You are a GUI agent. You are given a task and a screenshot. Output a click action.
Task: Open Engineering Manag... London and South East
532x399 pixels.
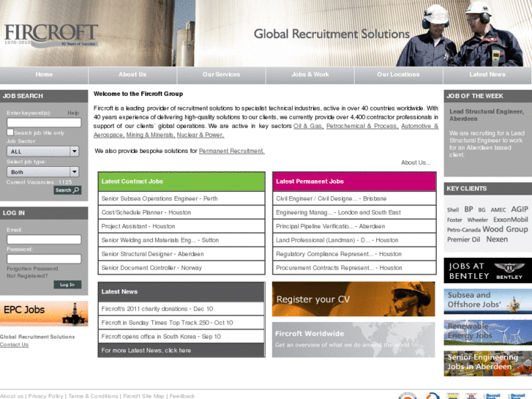pos(354,212)
